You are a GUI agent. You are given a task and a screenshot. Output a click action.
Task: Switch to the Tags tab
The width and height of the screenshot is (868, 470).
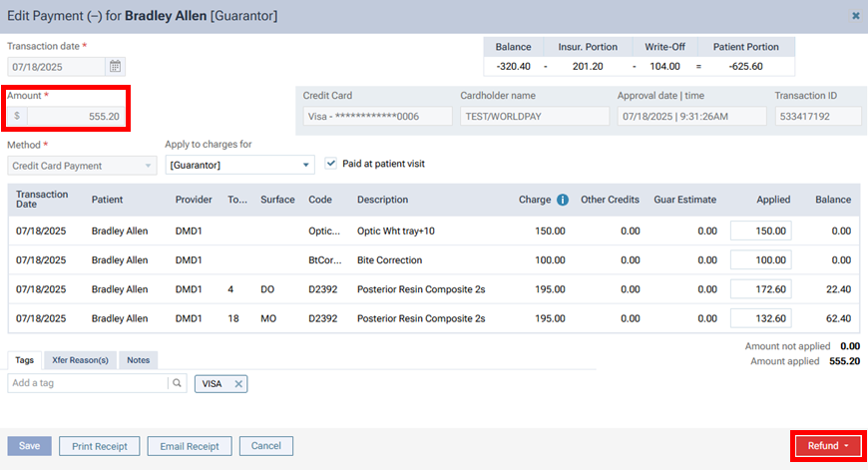[x=24, y=360]
